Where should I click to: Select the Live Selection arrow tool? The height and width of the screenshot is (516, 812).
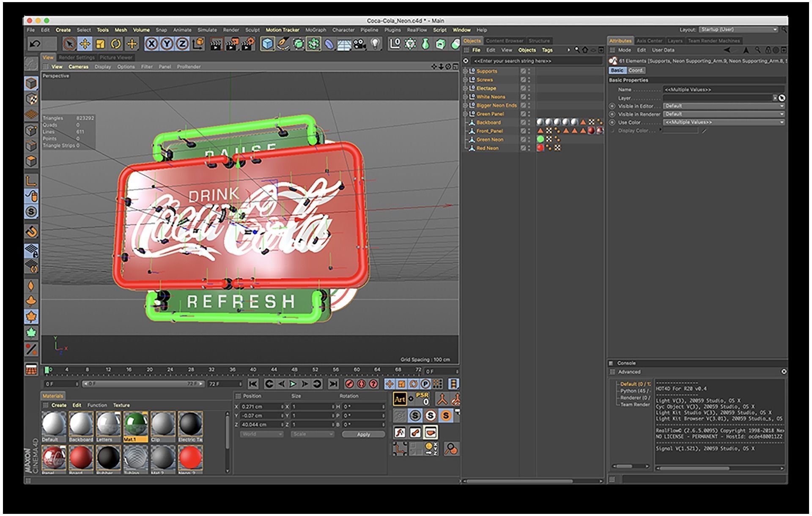pos(69,44)
